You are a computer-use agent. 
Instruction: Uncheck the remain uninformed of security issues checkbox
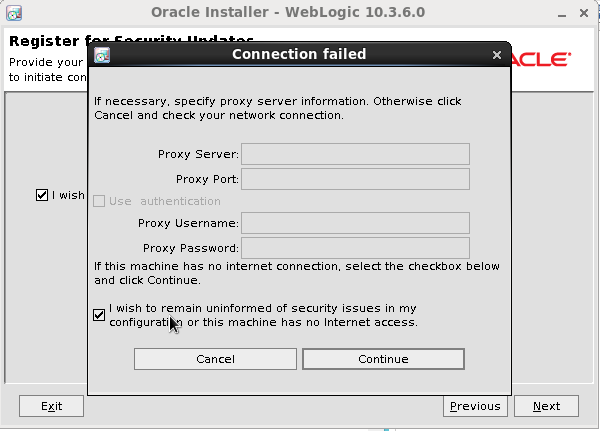[x=99, y=315]
